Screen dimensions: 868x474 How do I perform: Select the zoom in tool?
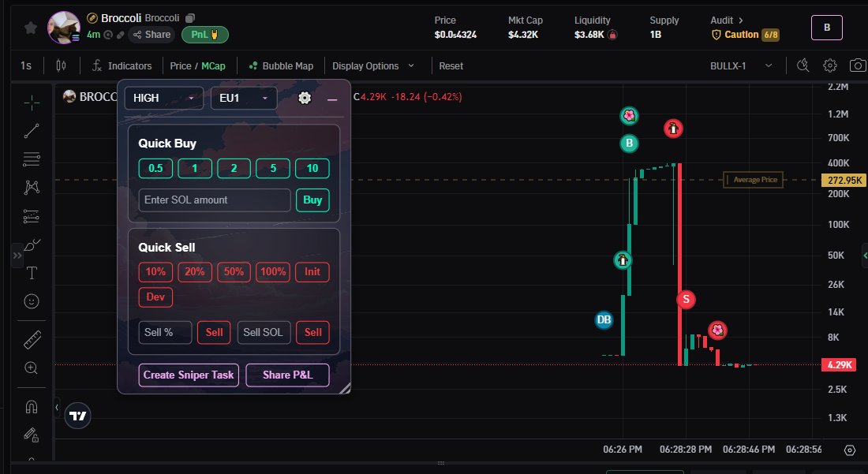tap(32, 368)
